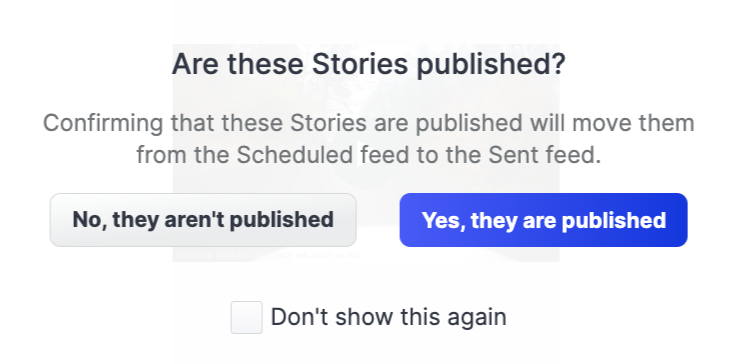This screenshot has height=364, width=754.
Task: Decline with the grey 'aren't published' button
Action: point(203,220)
